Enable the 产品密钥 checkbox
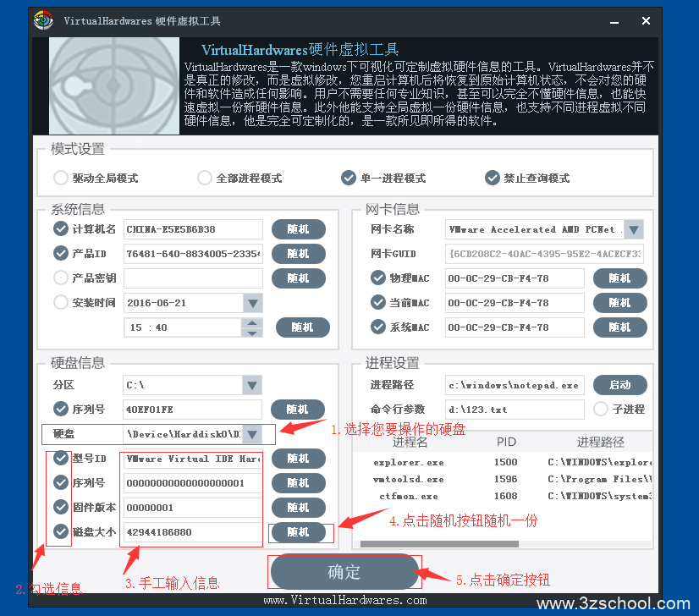The height and width of the screenshot is (616, 699). (x=60, y=278)
